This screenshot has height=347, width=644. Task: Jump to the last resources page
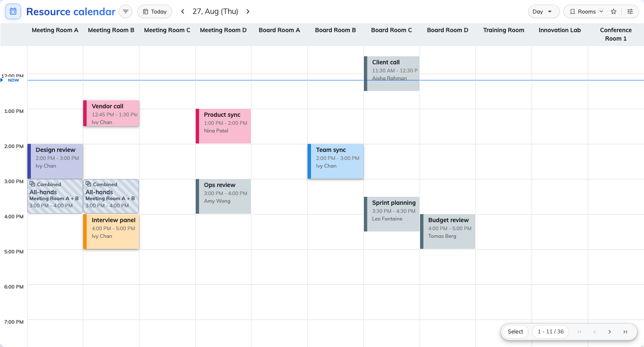[x=625, y=332]
